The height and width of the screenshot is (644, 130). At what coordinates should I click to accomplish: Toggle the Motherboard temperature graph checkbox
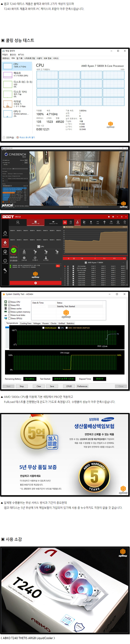[43, 328]
